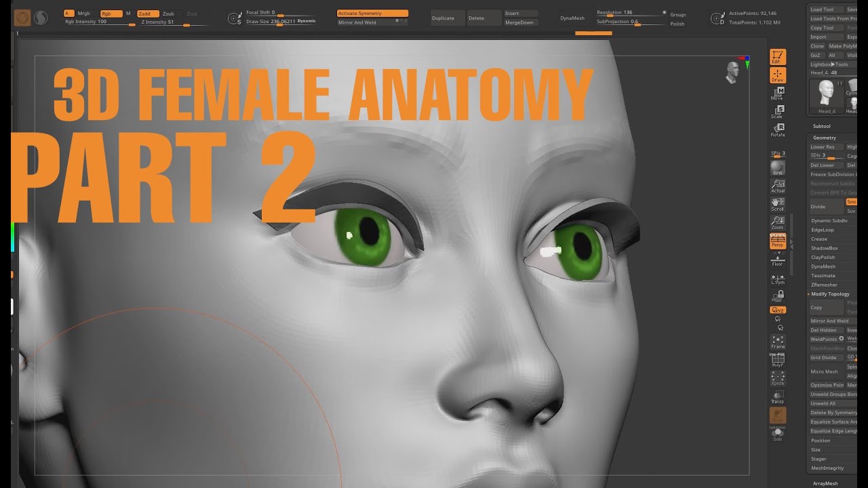
Task: Click the Scroll hand icon
Action: tap(778, 205)
